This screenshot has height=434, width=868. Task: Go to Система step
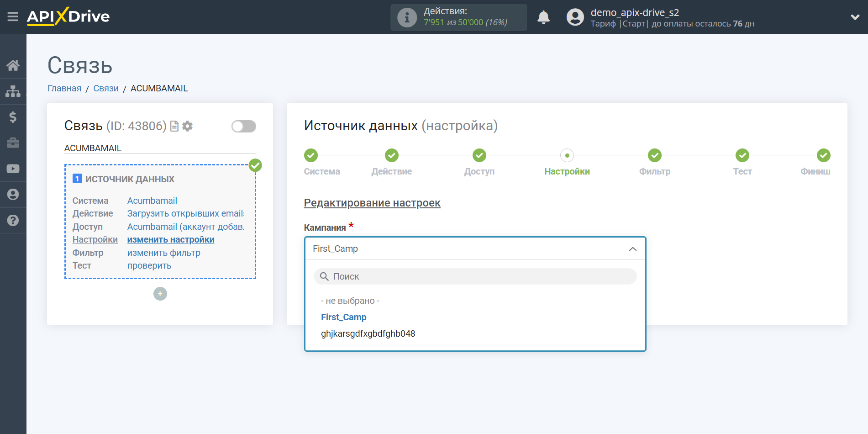point(311,155)
